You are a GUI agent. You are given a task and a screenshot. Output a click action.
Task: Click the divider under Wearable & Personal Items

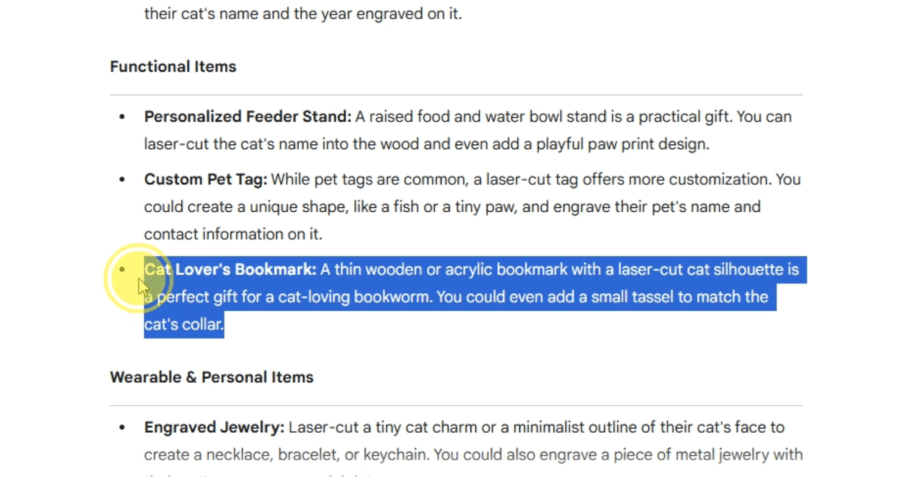point(456,405)
